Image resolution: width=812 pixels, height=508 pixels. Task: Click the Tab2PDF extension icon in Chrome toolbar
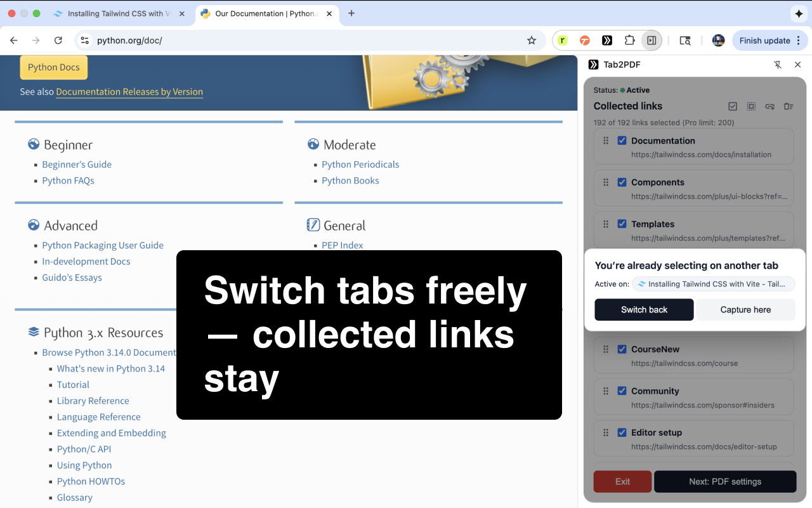click(x=607, y=40)
